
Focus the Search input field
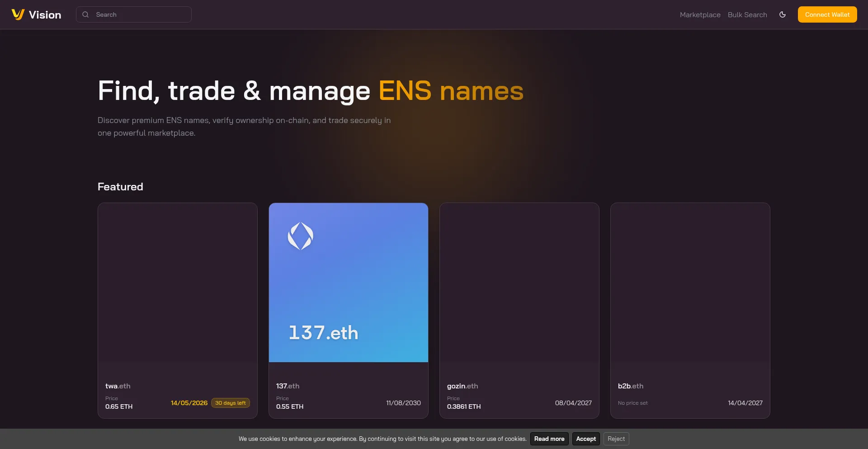[x=134, y=14]
